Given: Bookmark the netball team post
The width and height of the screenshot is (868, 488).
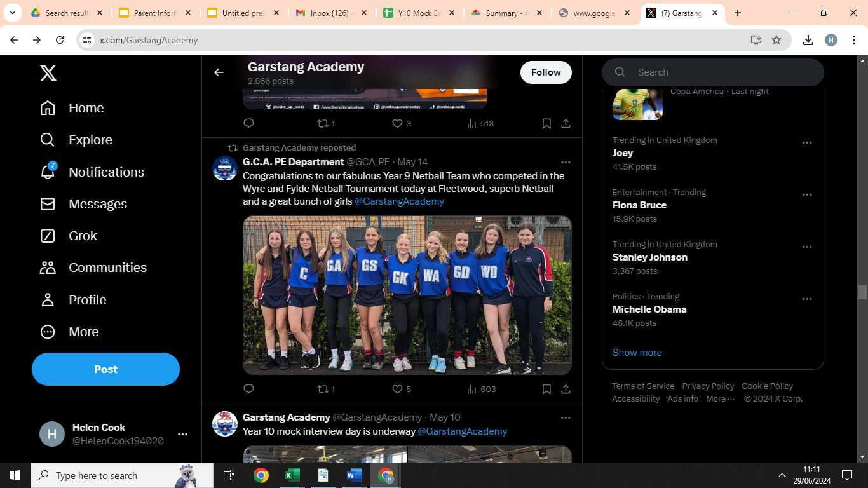Looking at the screenshot, I should click(546, 389).
